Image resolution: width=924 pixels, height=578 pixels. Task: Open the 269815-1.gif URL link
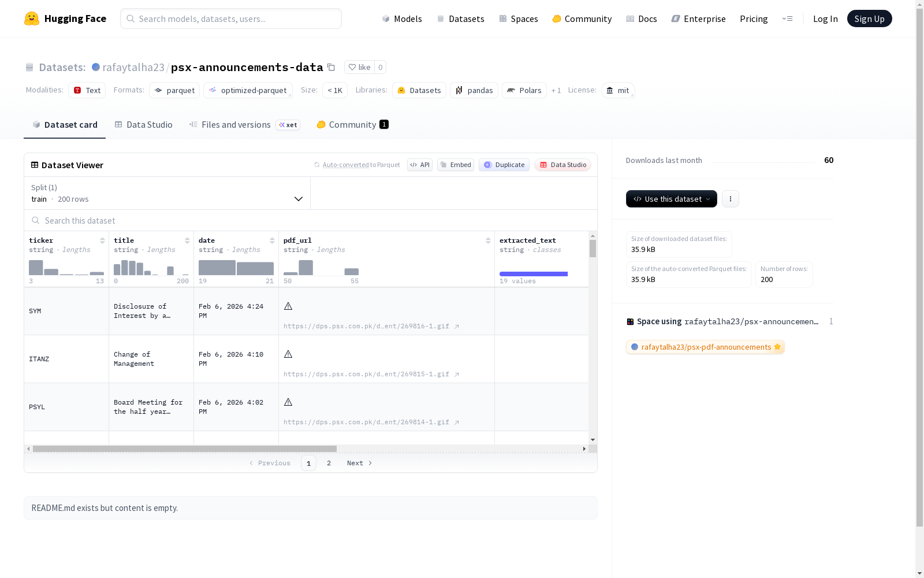(371, 374)
